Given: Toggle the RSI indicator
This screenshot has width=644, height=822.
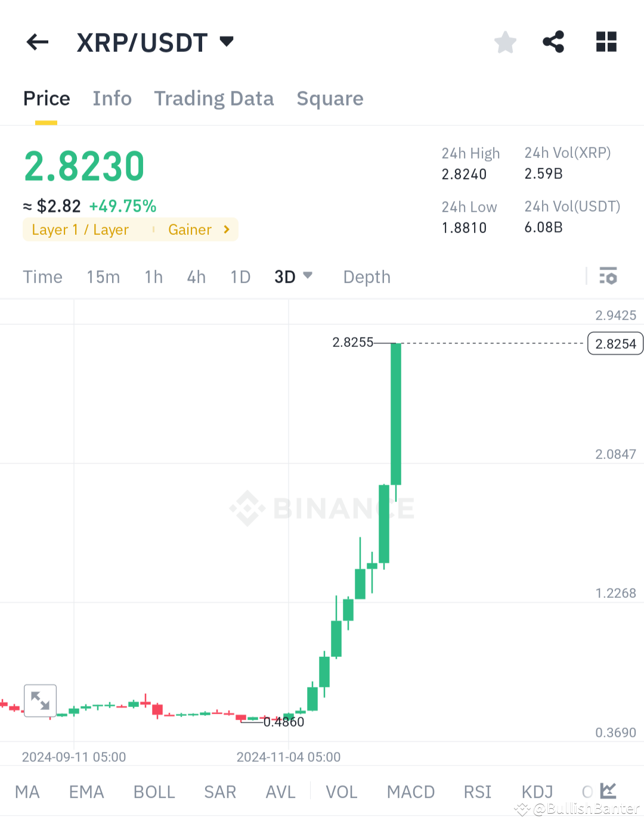Looking at the screenshot, I should point(477,791).
